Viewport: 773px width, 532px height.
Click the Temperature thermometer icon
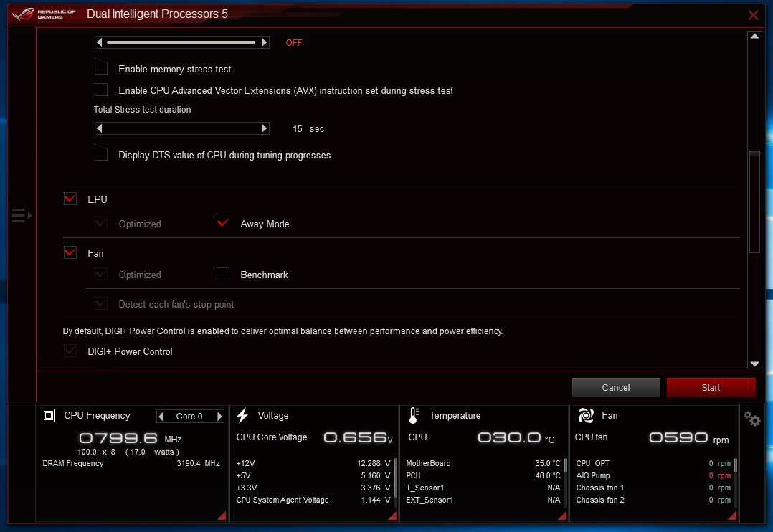coord(414,416)
